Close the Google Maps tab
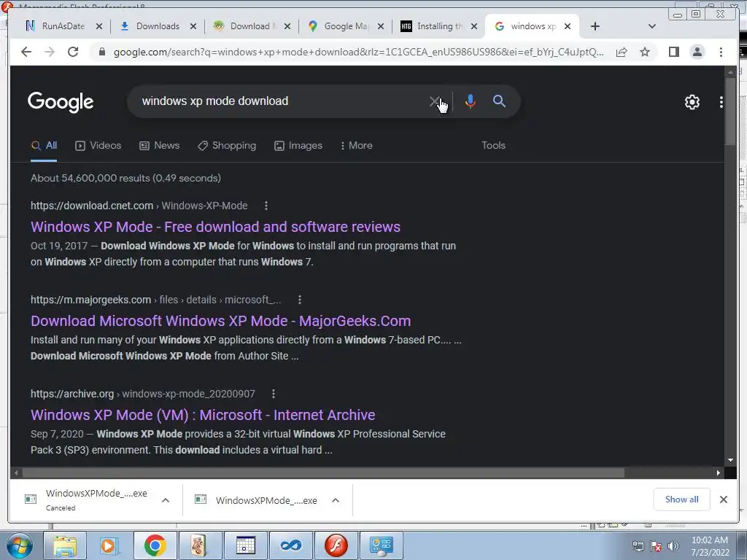747x560 pixels. point(381,26)
